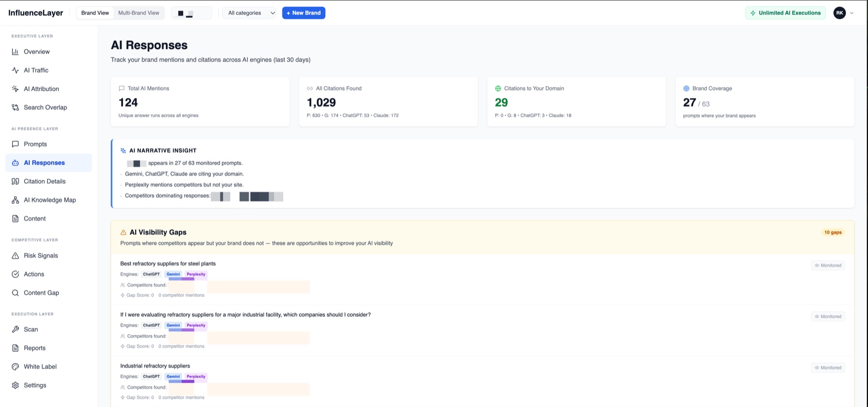Select AI Responses in the sidebar

(x=48, y=163)
